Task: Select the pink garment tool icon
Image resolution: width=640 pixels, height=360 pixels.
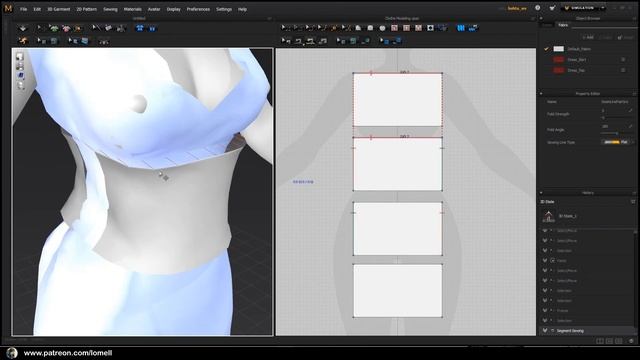Action: [x=66, y=28]
